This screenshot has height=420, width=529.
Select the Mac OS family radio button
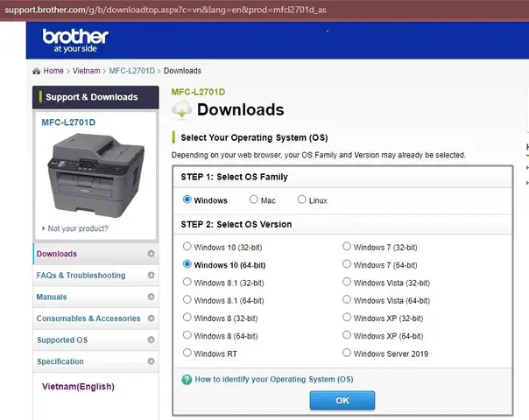pyautogui.click(x=253, y=199)
